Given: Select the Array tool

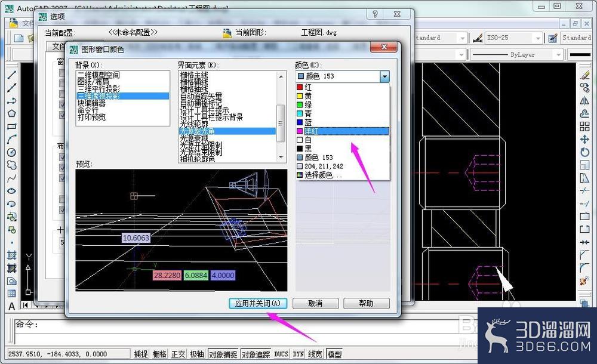Looking at the screenshot, I should [x=584, y=127].
